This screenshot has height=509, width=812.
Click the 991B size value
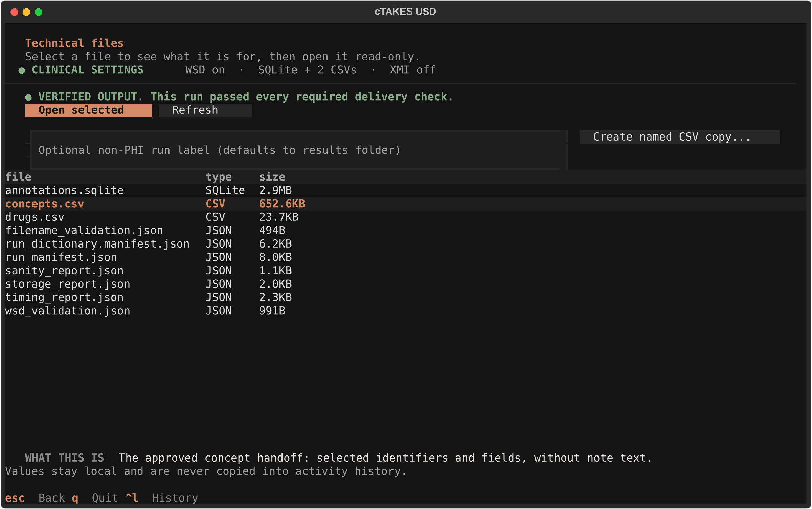coord(272,311)
